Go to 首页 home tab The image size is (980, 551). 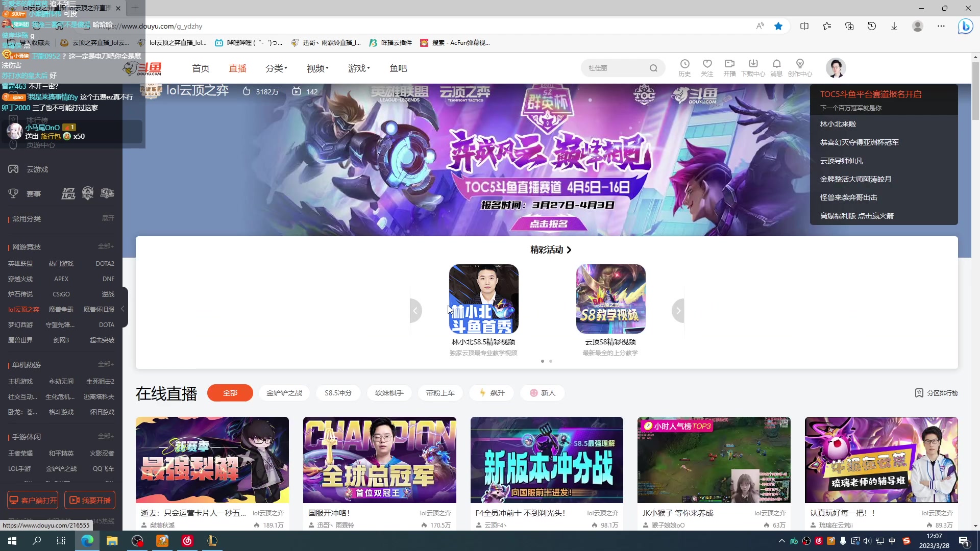(x=201, y=68)
